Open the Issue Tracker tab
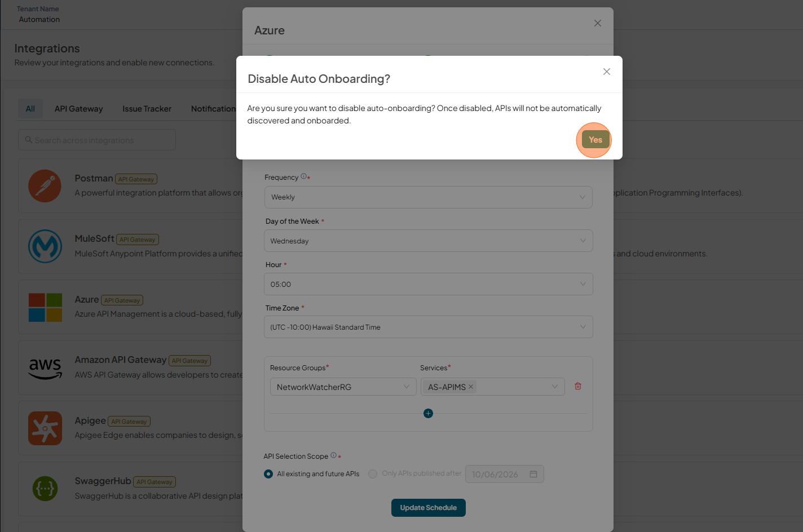The width and height of the screenshot is (803, 532). [x=147, y=109]
